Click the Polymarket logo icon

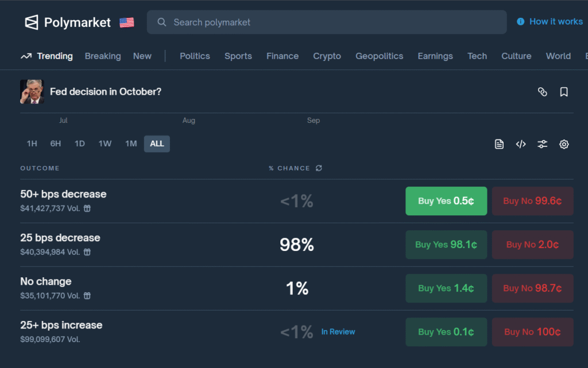(32, 22)
